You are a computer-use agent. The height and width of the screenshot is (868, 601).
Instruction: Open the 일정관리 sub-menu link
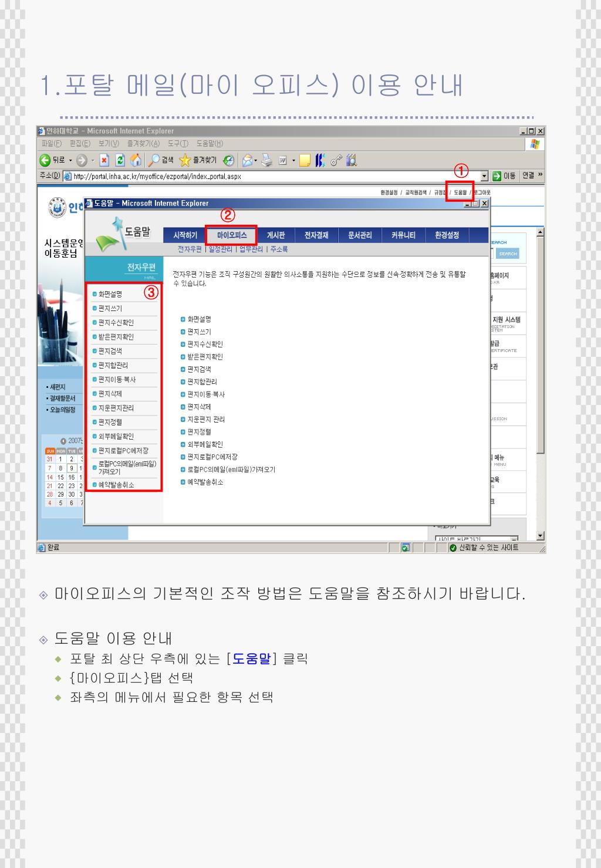click(x=220, y=249)
